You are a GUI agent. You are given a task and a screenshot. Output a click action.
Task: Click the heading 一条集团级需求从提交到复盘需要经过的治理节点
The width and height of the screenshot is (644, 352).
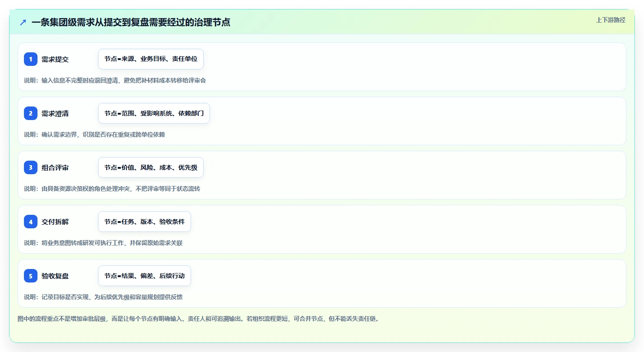pyautogui.click(x=131, y=22)
